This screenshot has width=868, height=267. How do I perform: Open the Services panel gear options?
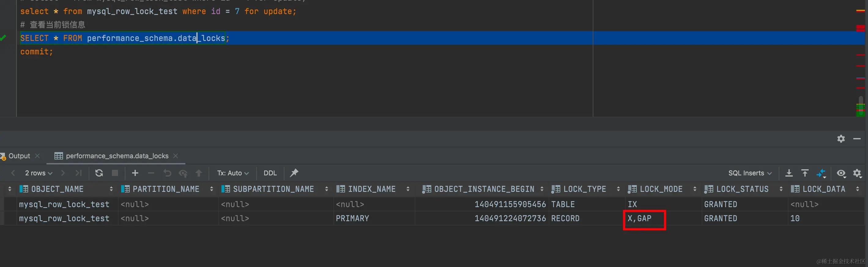841,139
